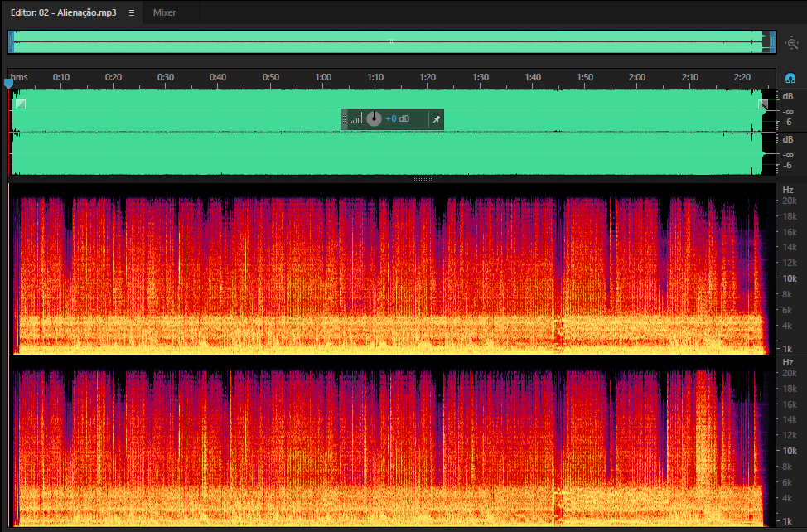Click the 16k mark on bottom spectrogram scale
The image size is (807, 532).
[790, 404]
